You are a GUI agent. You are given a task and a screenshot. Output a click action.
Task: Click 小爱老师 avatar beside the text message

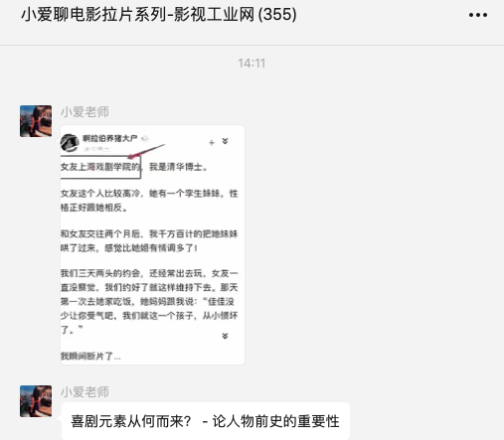pos(36,401)
